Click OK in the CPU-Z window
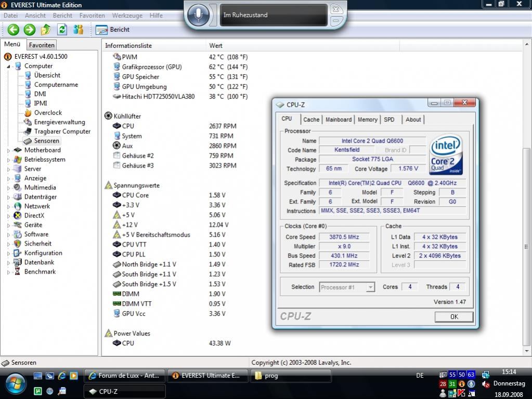The height and width of the screenshot is (399, 532). click(454, 317)
